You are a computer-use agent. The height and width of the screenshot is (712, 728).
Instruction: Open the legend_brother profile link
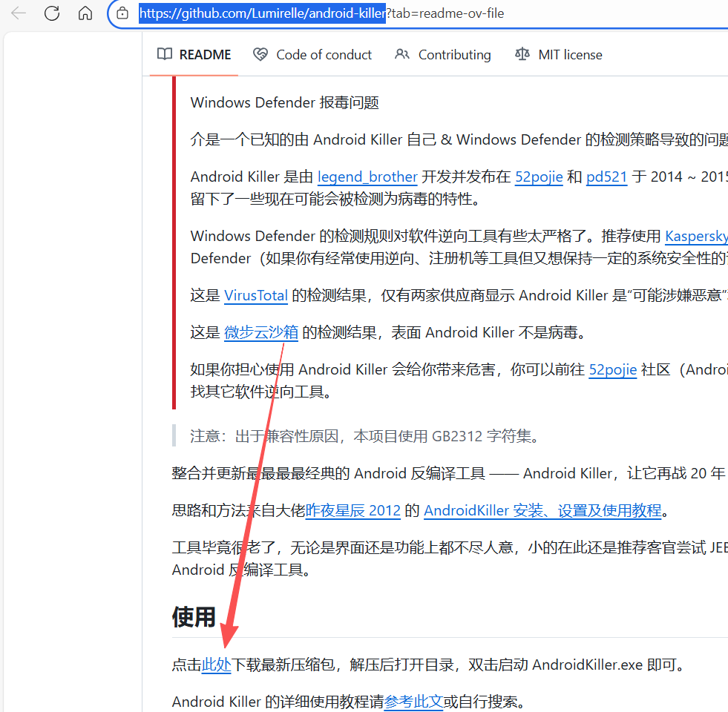(367, 177)
